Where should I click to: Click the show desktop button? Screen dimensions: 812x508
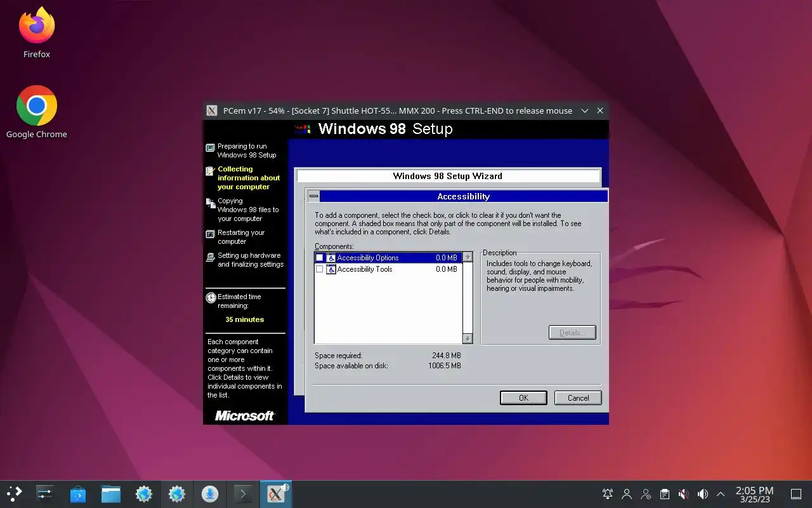(796, 494)
